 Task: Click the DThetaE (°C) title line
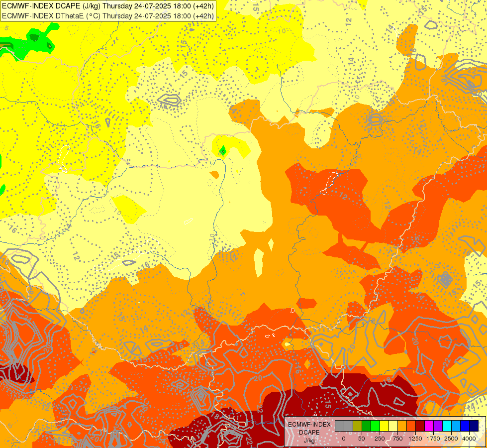point(108,15)
